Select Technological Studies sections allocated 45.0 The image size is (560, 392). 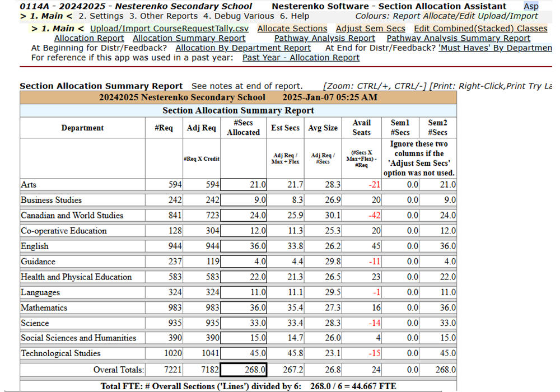244,353
